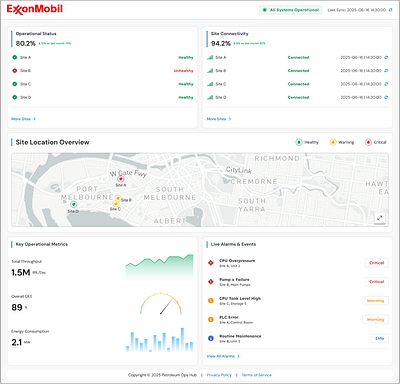Select the Site B map pin
Image resolution: width=400 pixels, height=384 pixels.
pos(118,198)
